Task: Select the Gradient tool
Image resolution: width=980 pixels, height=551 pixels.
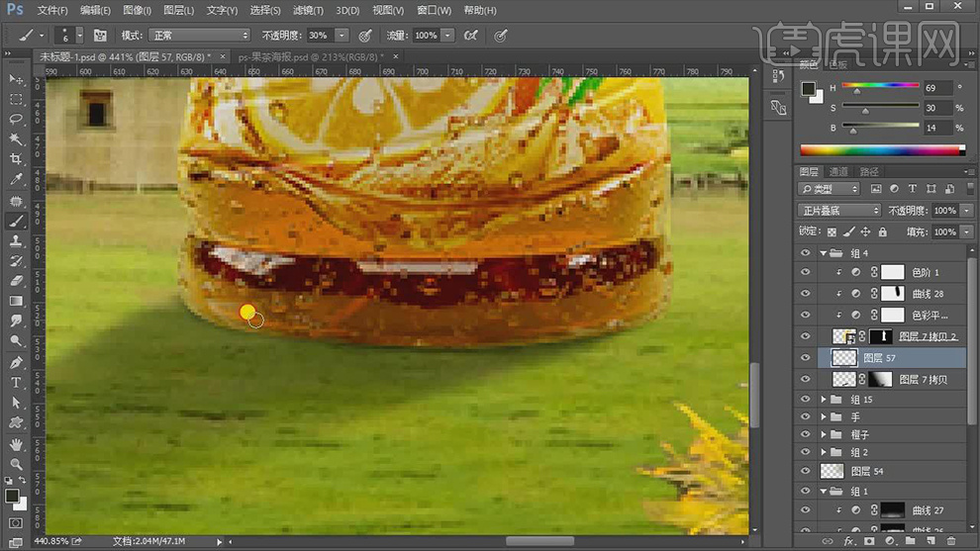Action: 16,301
